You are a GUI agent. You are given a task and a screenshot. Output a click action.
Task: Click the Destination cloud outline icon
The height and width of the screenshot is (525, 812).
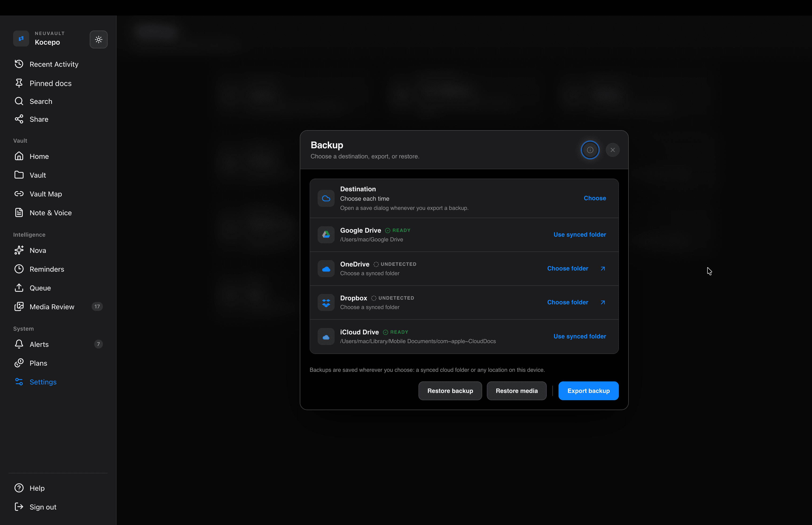pyautogui.click(x=326, y=198)
